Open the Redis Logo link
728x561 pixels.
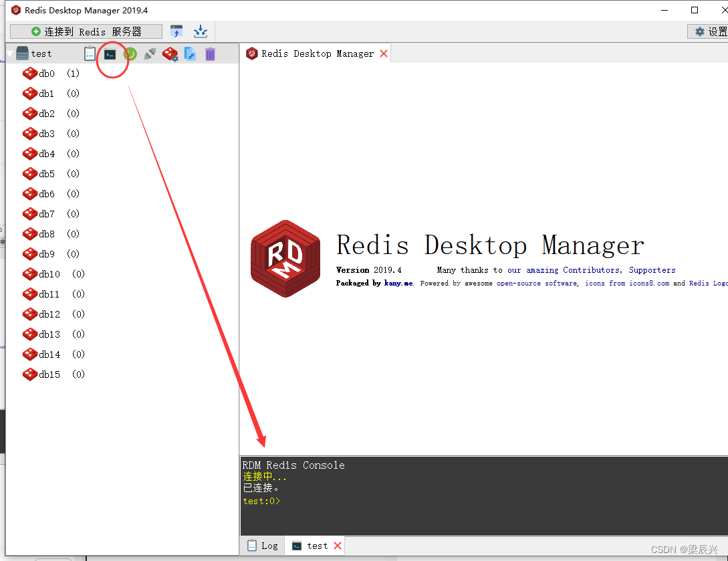708,283
